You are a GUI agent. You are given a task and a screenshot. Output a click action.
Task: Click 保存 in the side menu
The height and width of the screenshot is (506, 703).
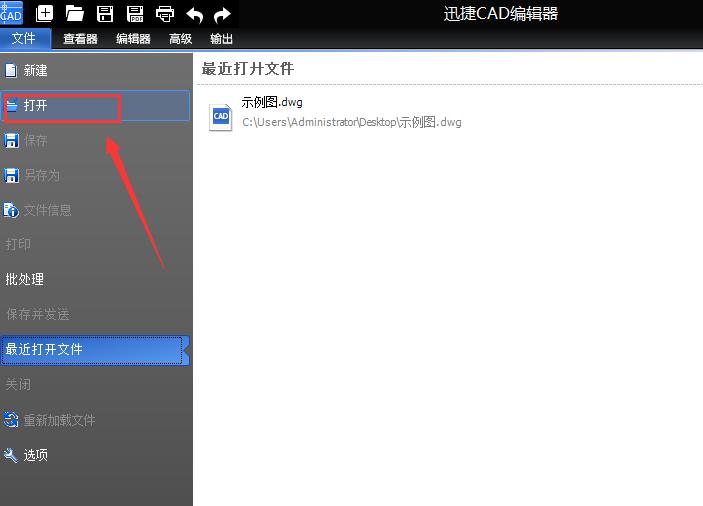[95, 140]
